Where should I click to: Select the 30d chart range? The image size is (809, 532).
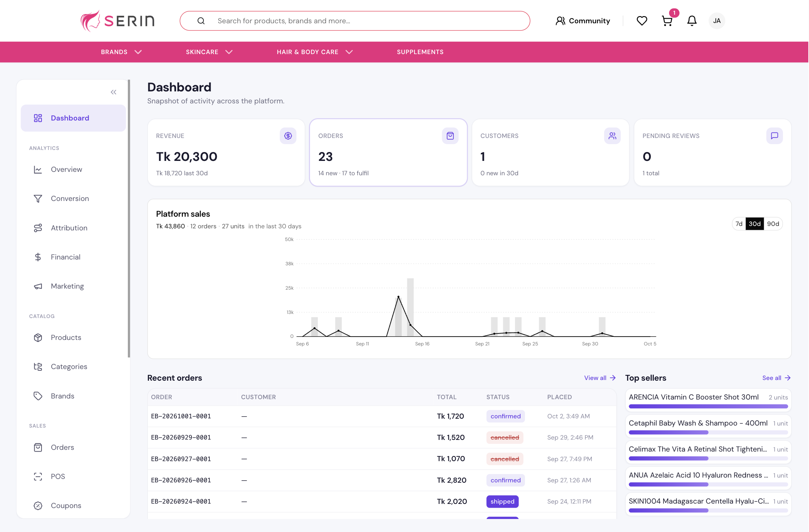point(755,224)
